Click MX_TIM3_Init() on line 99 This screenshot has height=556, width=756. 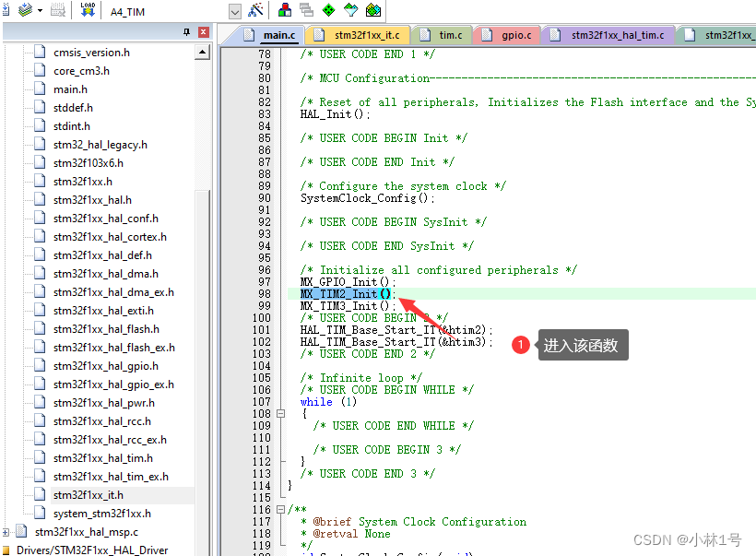click(348, 306)
